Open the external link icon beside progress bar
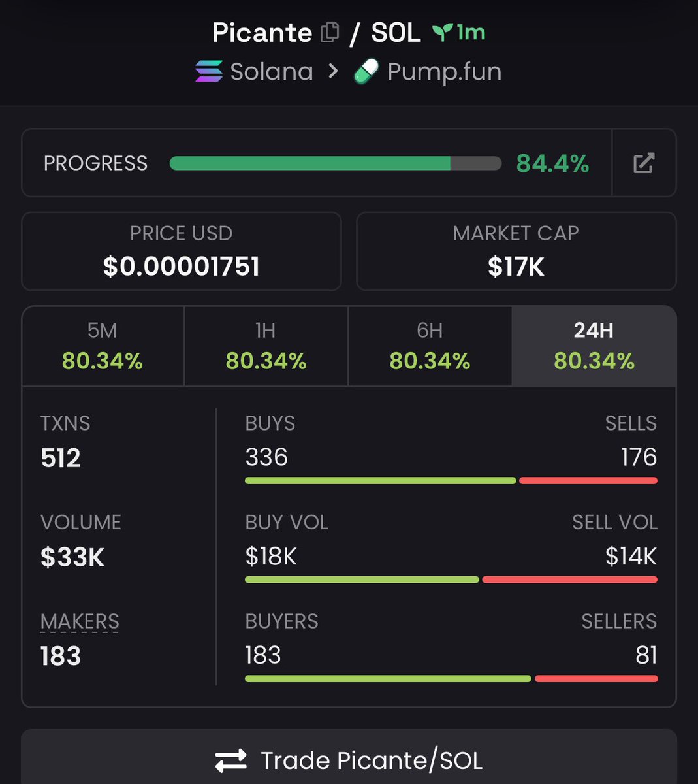Viewport: 698px width, 784px height. click(x=644, y=163)
